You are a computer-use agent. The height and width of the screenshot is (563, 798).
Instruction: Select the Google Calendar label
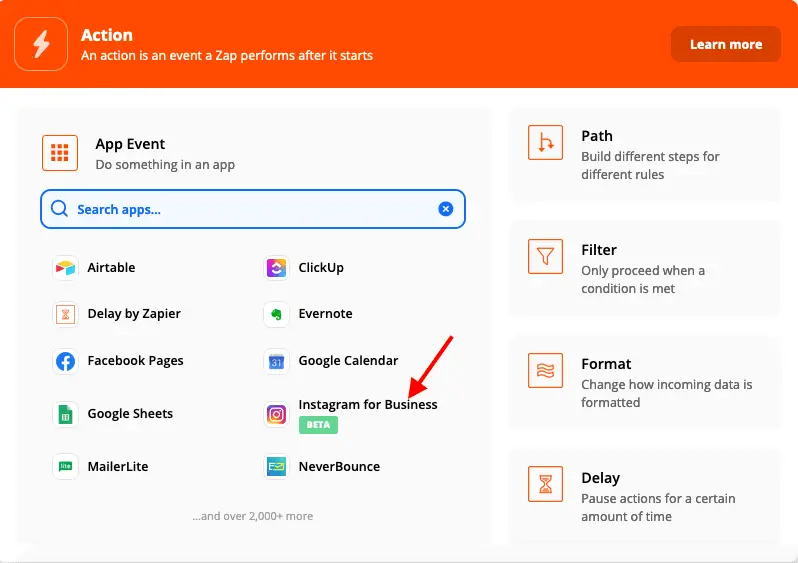(348, 361)
